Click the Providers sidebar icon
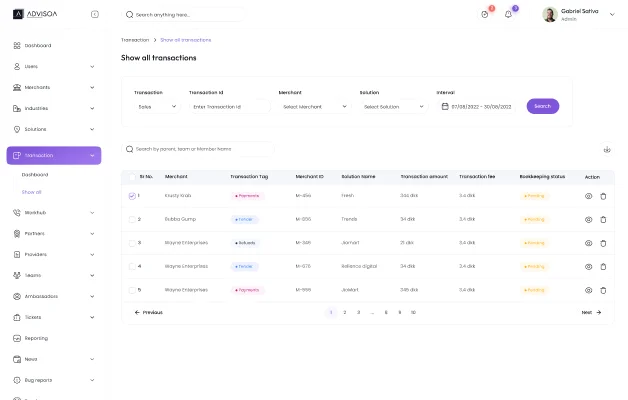This screenshot has width=628, height=400. (17, 254)
